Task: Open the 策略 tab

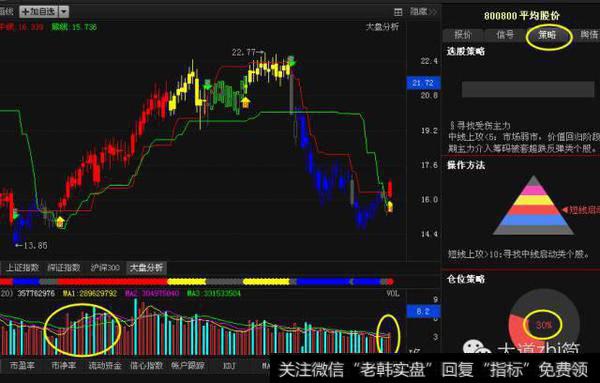Action: coord(548,35)
